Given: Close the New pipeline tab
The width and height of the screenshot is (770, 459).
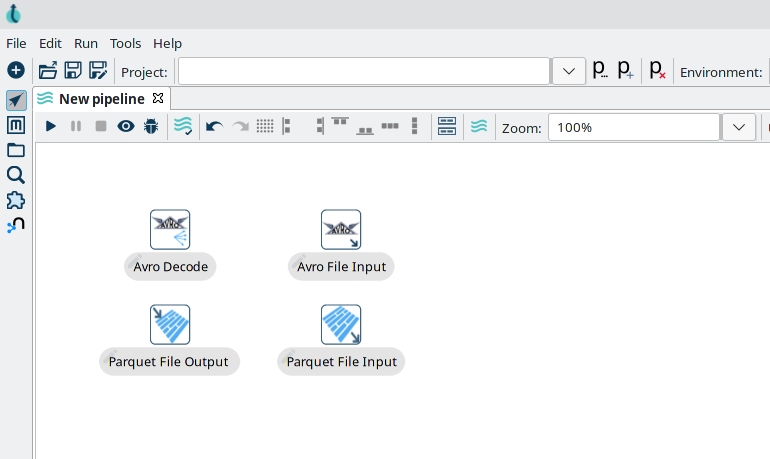Looking at the screenshot, I should [x=159, y=98].
